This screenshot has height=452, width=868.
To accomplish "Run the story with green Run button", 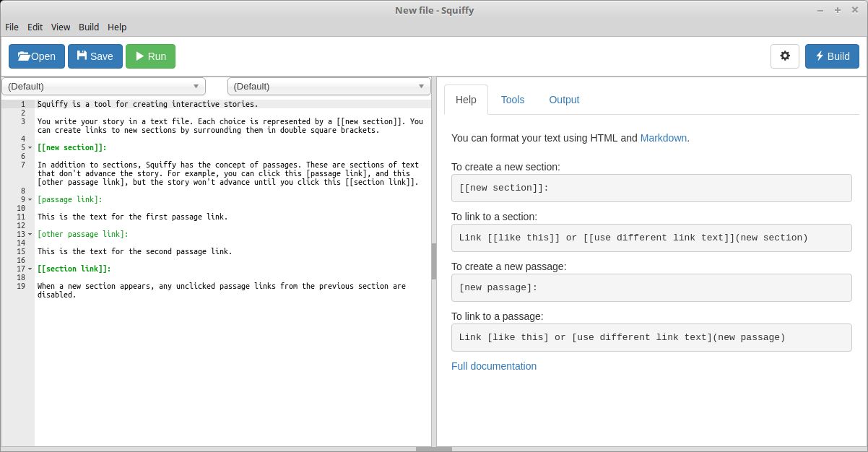I will coord(150,56).
